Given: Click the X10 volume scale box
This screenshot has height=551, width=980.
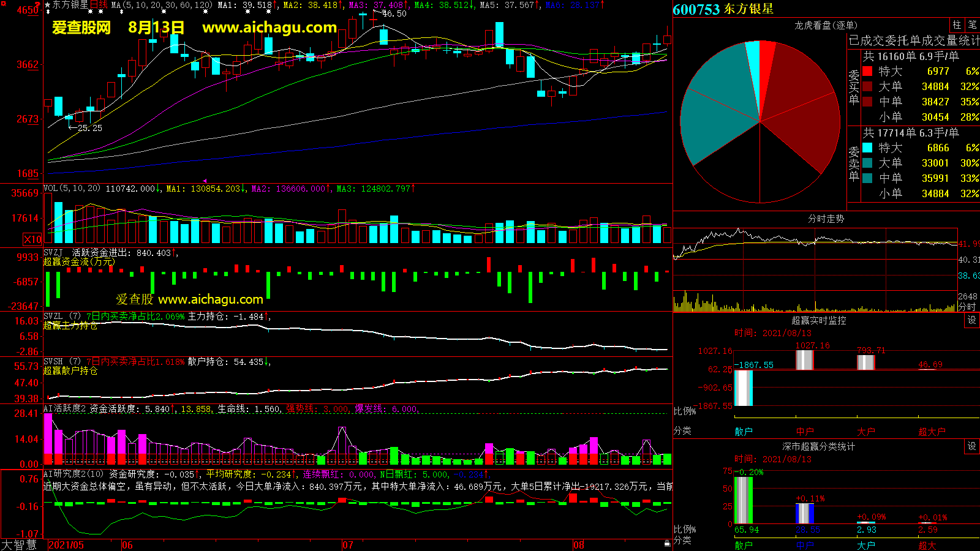Looking at the screenshot, I should [x=32, y=239].
